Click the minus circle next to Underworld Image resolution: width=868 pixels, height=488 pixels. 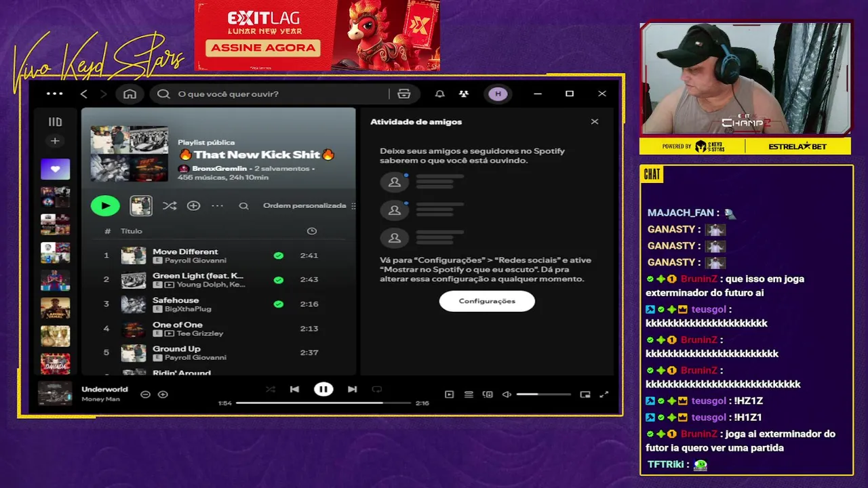click(x=145, y=394)
